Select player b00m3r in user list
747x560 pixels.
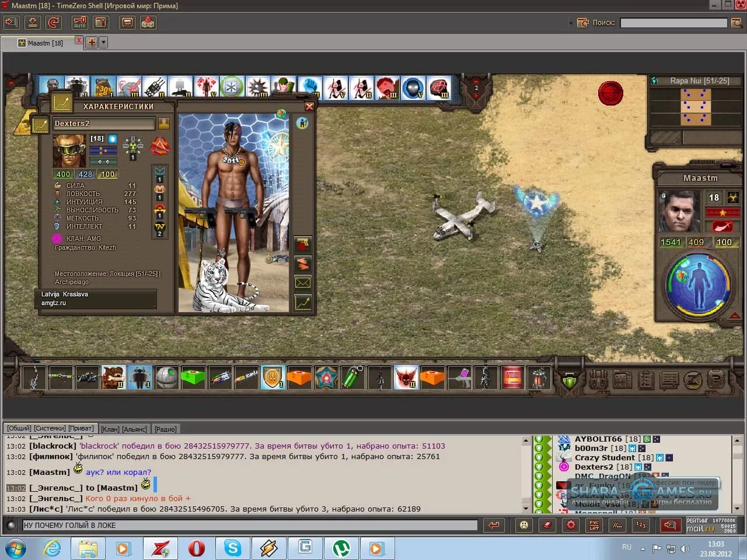[x=591, y=448]
